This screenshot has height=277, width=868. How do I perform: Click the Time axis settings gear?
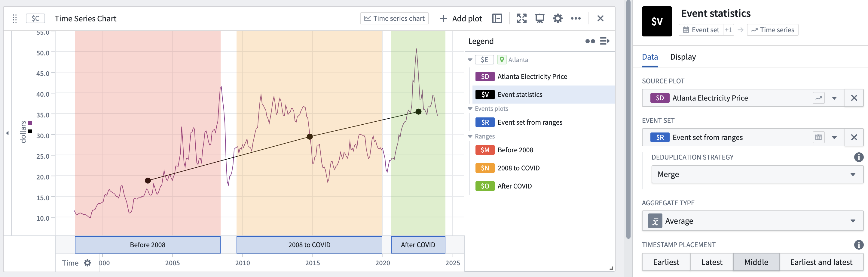(87, 263)
